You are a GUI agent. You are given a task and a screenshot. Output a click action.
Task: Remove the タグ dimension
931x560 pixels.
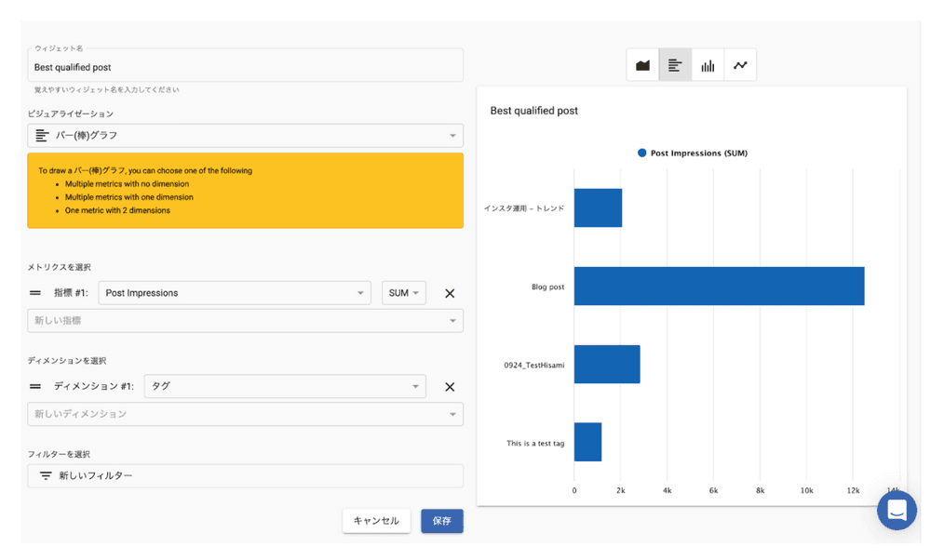(450, 387)
